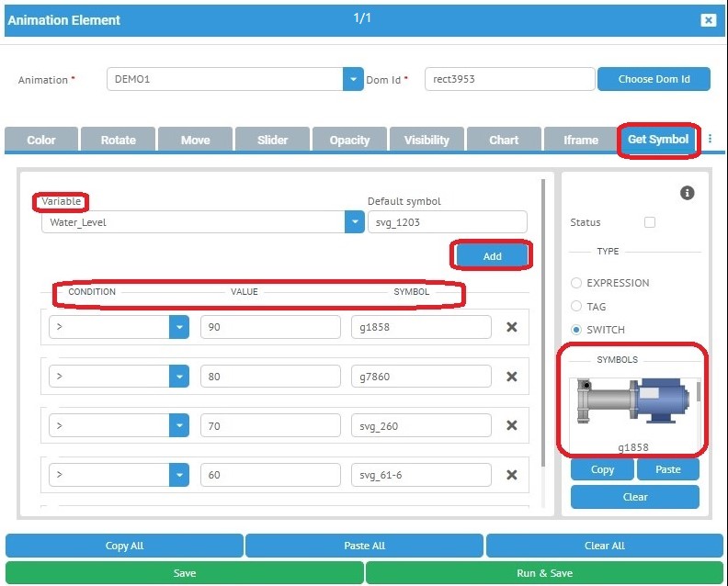
Task: Open the more tabs vertical dots menu
Action: click(x=710, y=140)
